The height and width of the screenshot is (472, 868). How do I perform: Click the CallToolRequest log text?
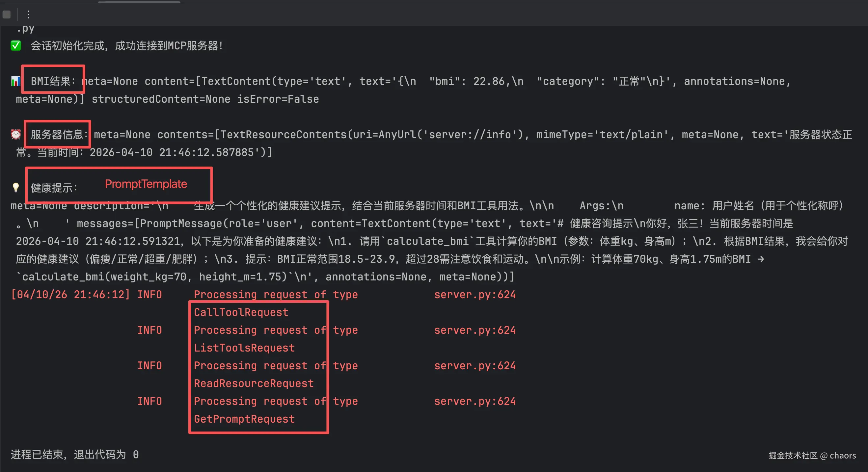point(241,312)
